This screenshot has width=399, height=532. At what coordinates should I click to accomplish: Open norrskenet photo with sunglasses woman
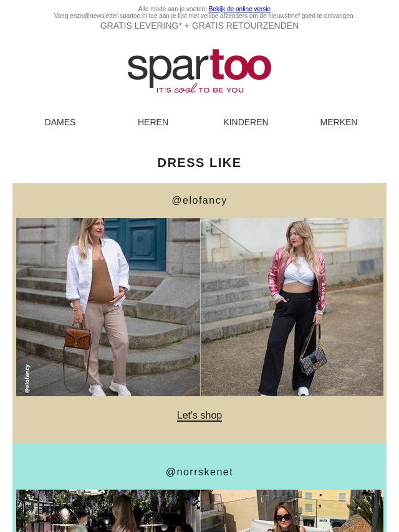point(292,511)
